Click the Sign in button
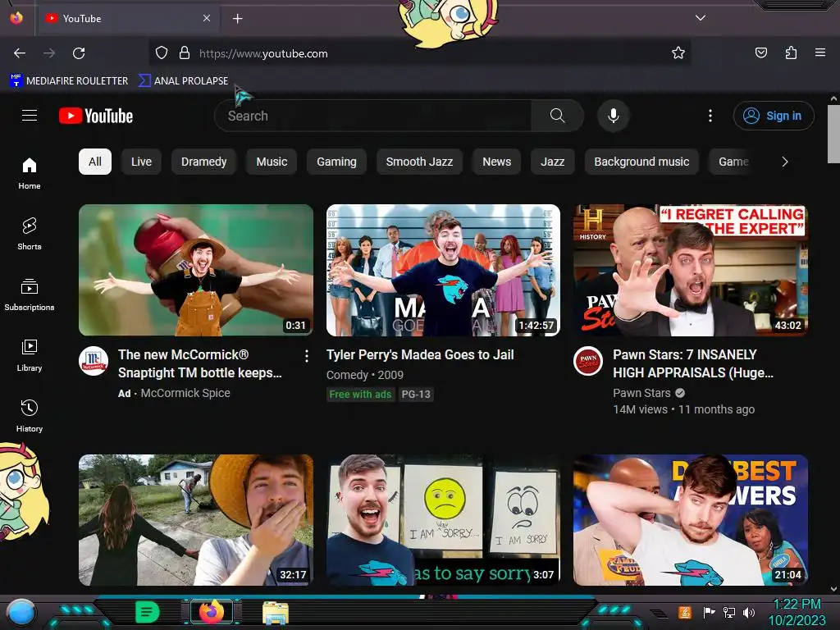This screenshot has width=840, height=630. click(x=774, y=116)
